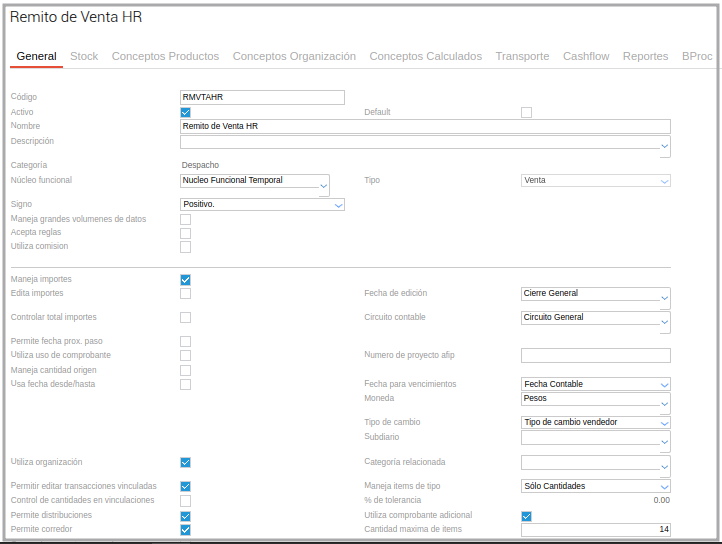This screenshot has width=722, height=544.
Task: Check the Utiliza comision option
Action: pos(185,247)
